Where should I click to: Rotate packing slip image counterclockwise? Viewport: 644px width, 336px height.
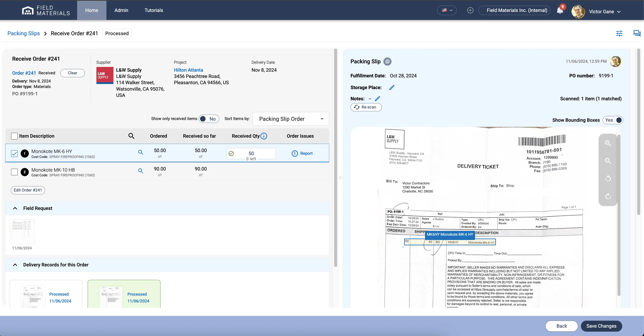(x=608, y=179)
